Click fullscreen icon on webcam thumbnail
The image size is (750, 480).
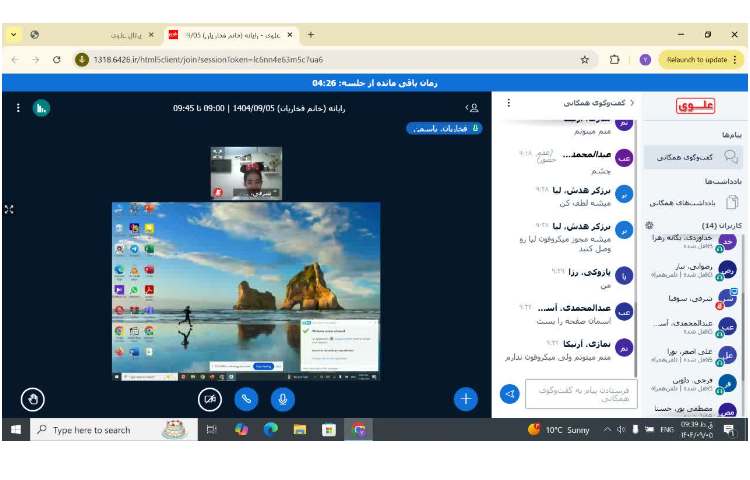(x=218, y=153)
